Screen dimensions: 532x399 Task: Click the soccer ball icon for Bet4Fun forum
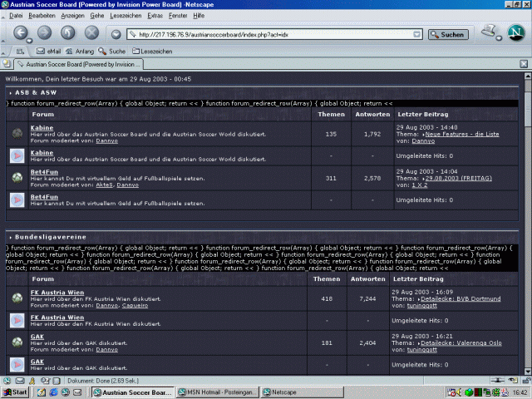pyautogui.click(x=17, y=177)
